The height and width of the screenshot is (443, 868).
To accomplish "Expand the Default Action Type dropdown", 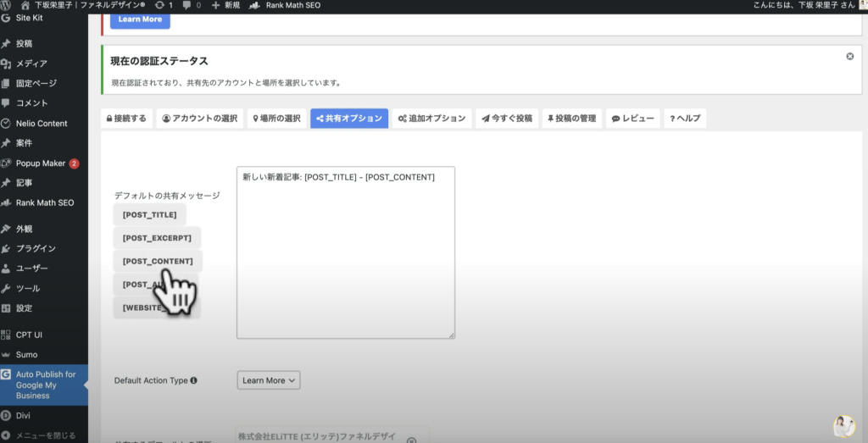I will point(269,381).
